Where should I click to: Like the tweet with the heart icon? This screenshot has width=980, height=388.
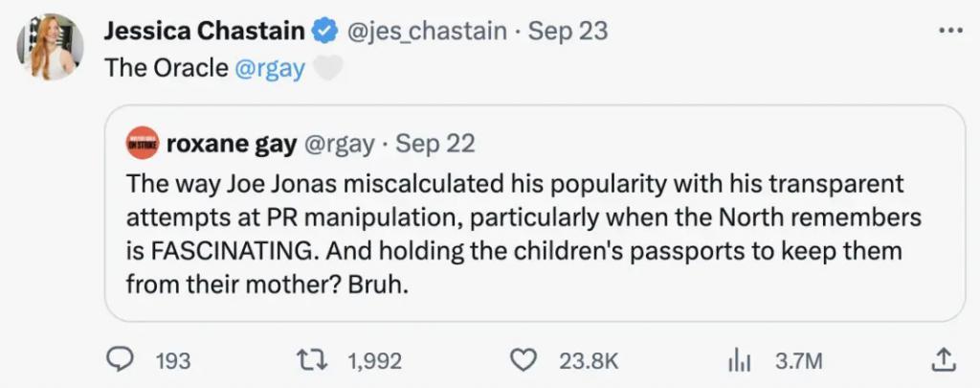522,360
